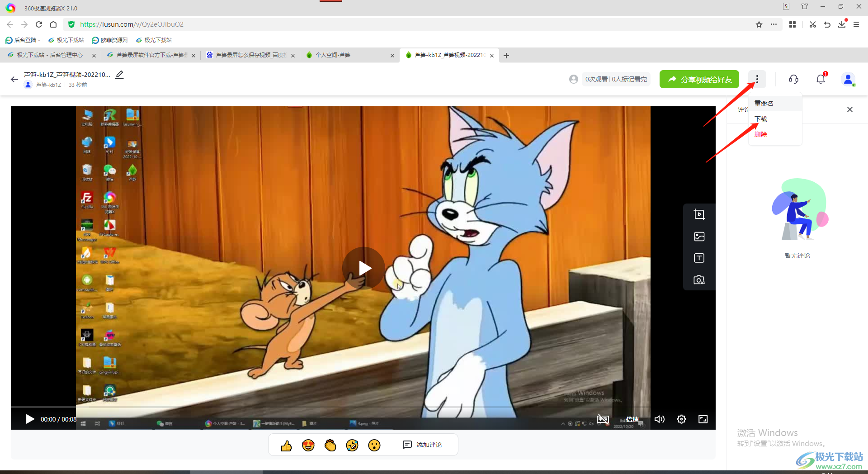Image resolution: width=868 pixels, height=474 pixels.
Task: Go to the browser home page
Action: (x=53, y=24)
